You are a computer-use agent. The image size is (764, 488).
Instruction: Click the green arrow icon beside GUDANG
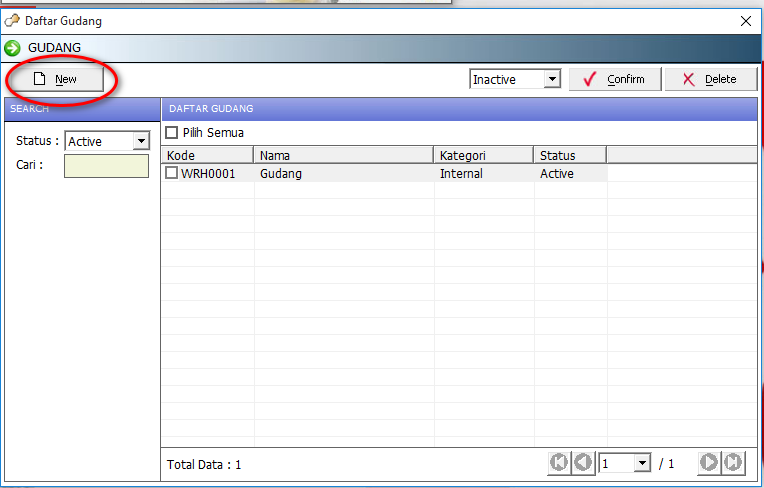tap(13, 47)
